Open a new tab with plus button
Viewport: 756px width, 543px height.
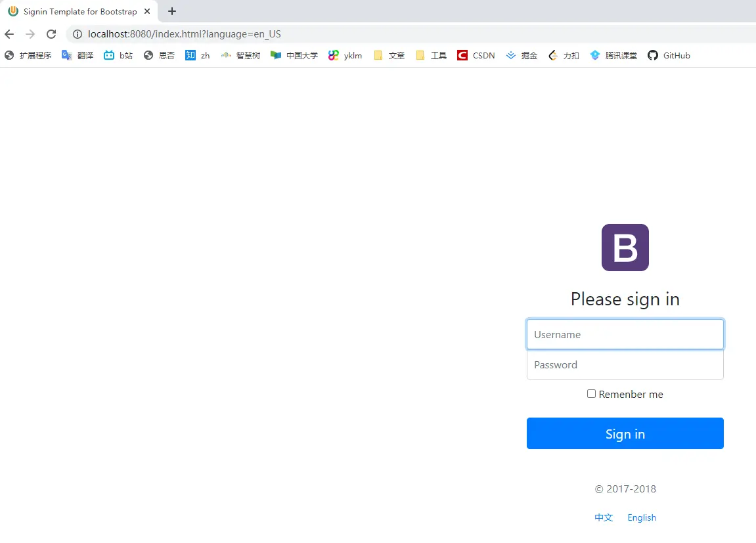coord(172,11)
